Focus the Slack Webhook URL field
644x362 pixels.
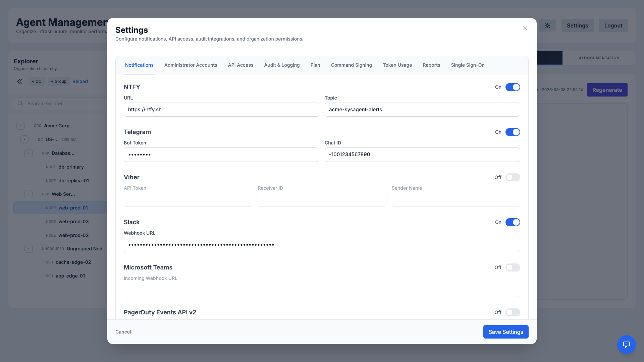[x=322, y=245]
